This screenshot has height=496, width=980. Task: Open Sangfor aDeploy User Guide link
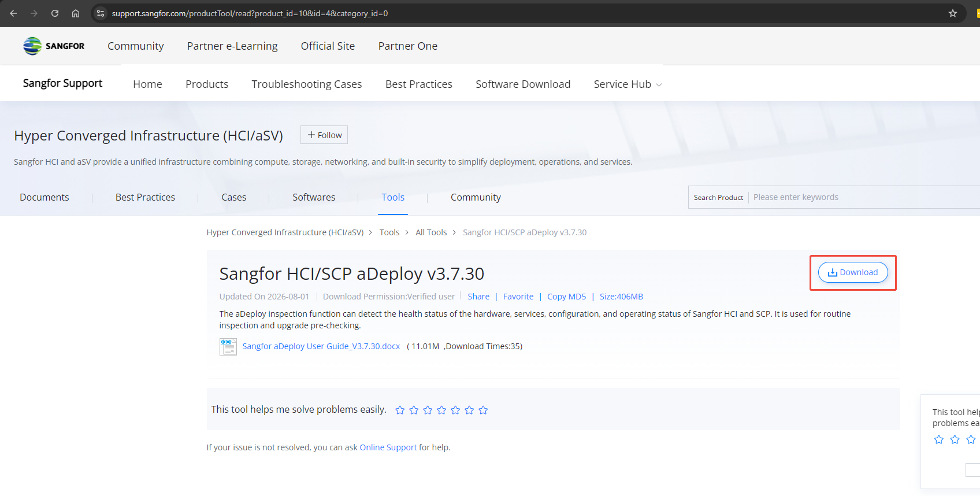[x=321, y=346]
